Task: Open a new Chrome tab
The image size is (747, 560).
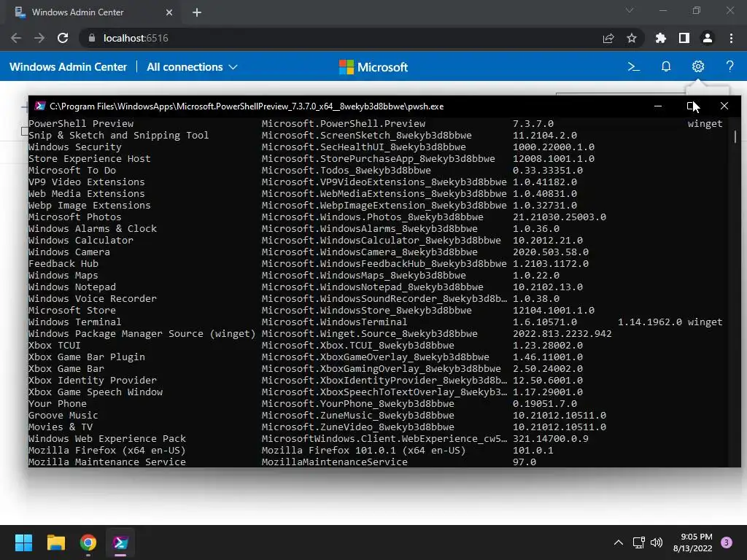Action: coord(197,12)
